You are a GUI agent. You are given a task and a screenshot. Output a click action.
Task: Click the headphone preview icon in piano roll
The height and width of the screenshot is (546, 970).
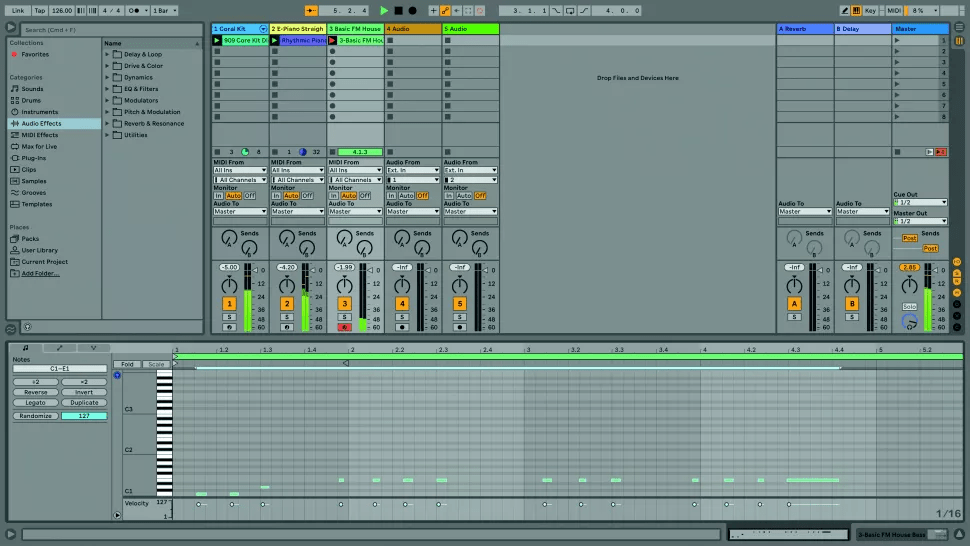pos(117,376)
